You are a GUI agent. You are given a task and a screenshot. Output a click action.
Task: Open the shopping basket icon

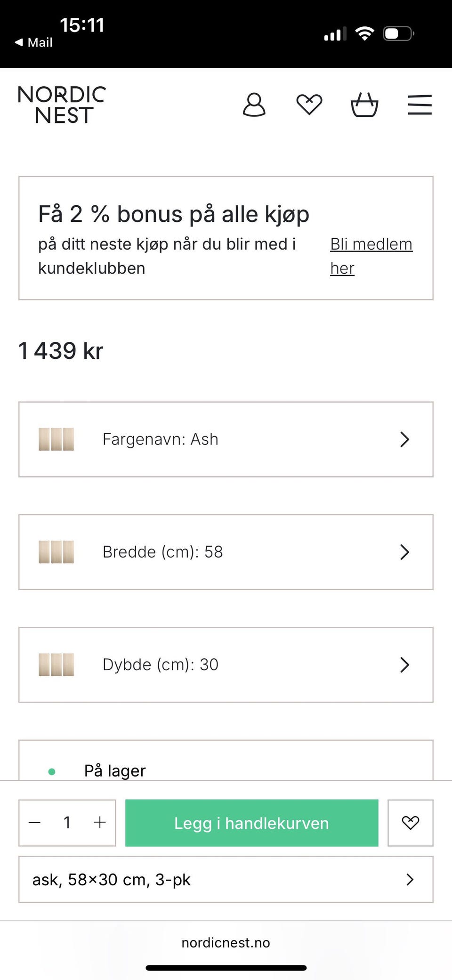point(364,105)
